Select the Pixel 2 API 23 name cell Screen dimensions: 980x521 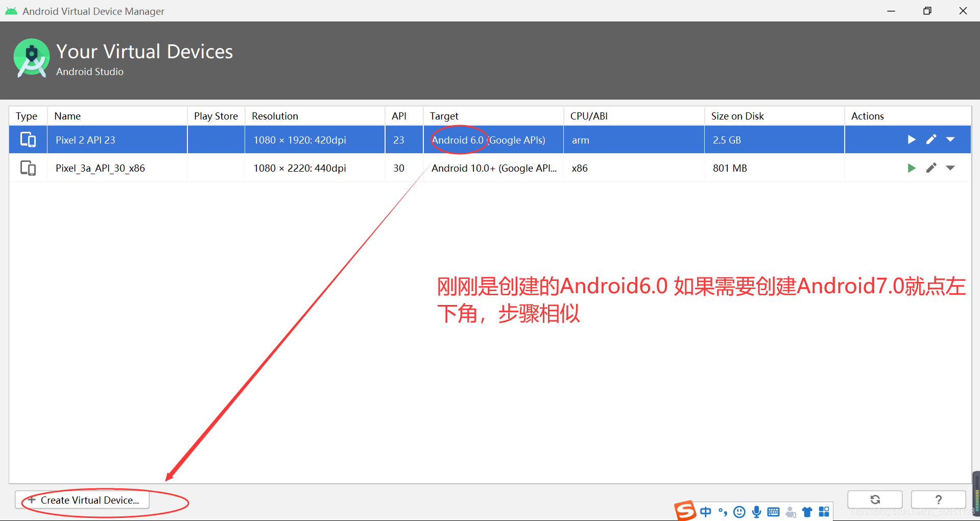pyautogui.click(x=117, y=140)
